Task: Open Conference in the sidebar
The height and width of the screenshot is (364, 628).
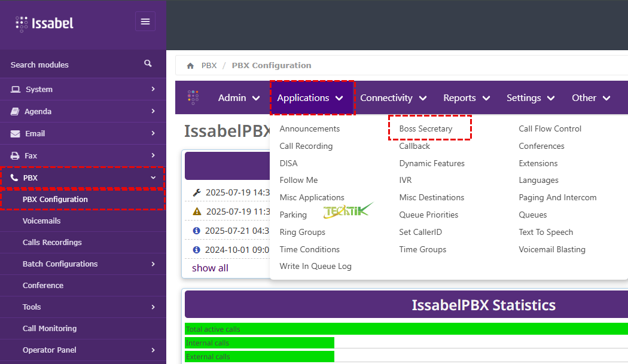Action: click(43, 286)
